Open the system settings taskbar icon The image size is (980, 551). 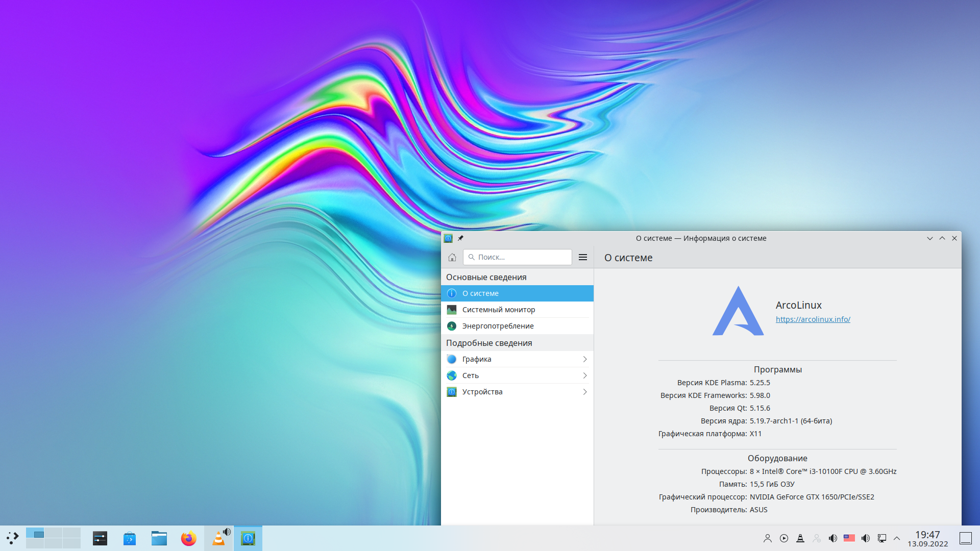tap(100, 538)
